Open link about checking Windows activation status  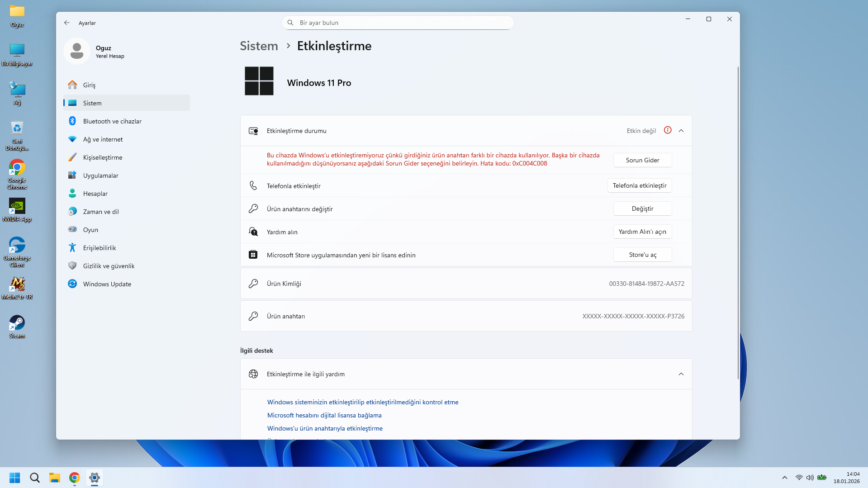pyautogui.click(x=363, y=402)
